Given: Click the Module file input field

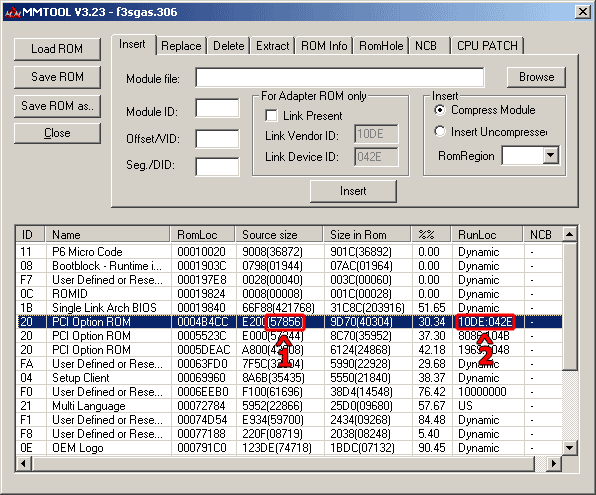Looking at the screenshot, I should click(340, 78).
